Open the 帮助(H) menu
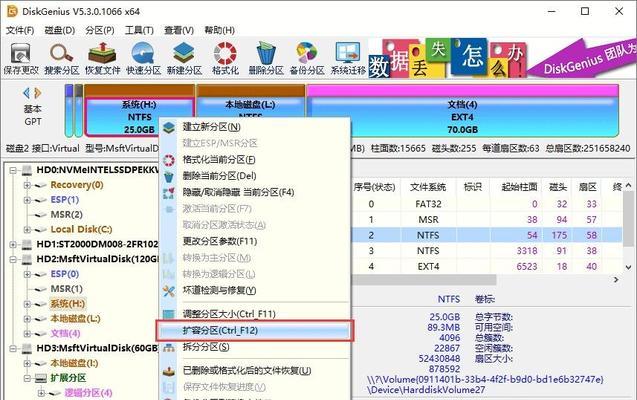The width and height of the screenshot is (637, 400). pyautogui.click(x=219, y=30)
